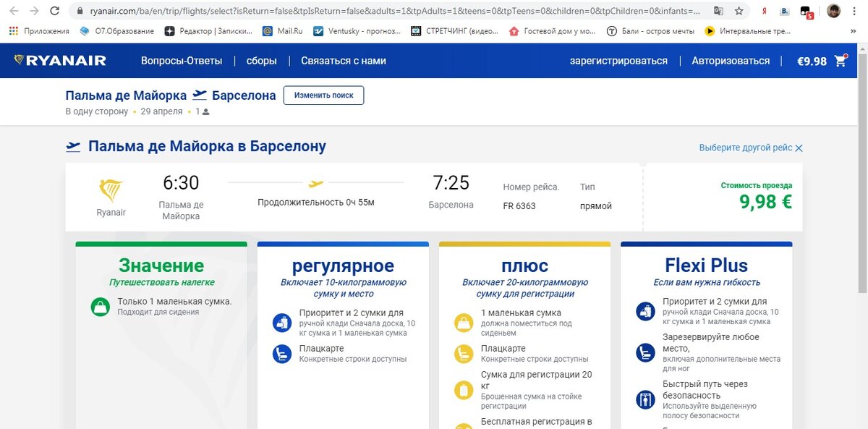
Task: Open О7.Образование bookmark
Action: (116, 31)
